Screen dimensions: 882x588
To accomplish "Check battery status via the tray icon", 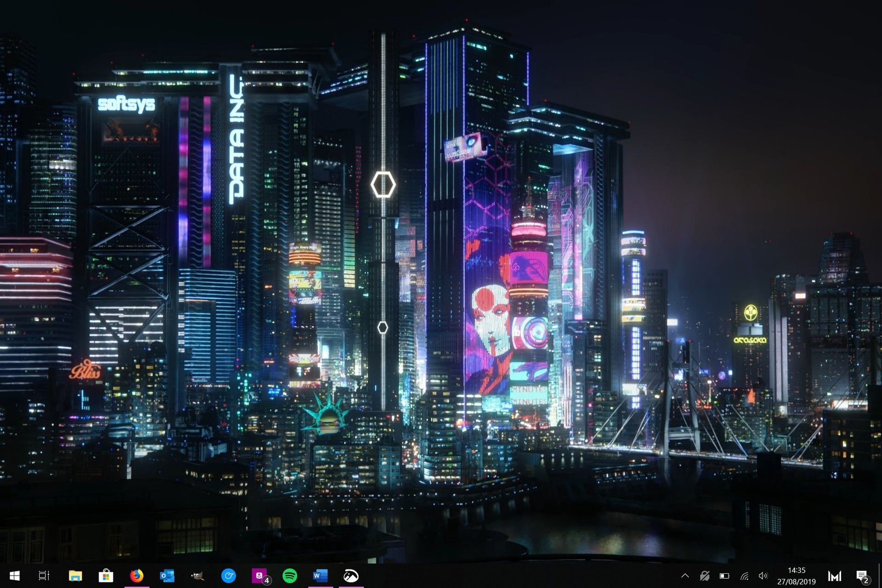I will (x=724, y=575).
